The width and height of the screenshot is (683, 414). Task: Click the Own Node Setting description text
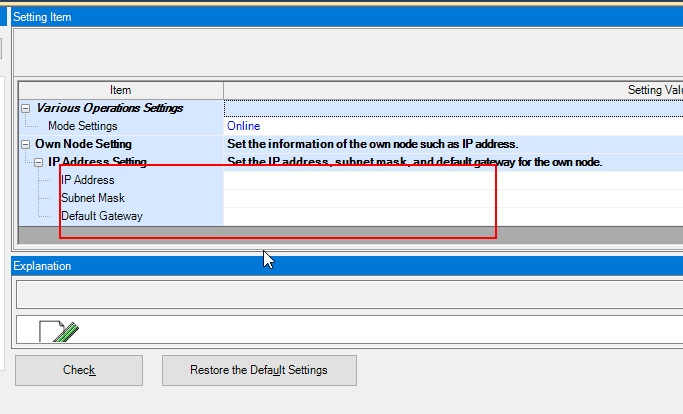pos(373,144)
